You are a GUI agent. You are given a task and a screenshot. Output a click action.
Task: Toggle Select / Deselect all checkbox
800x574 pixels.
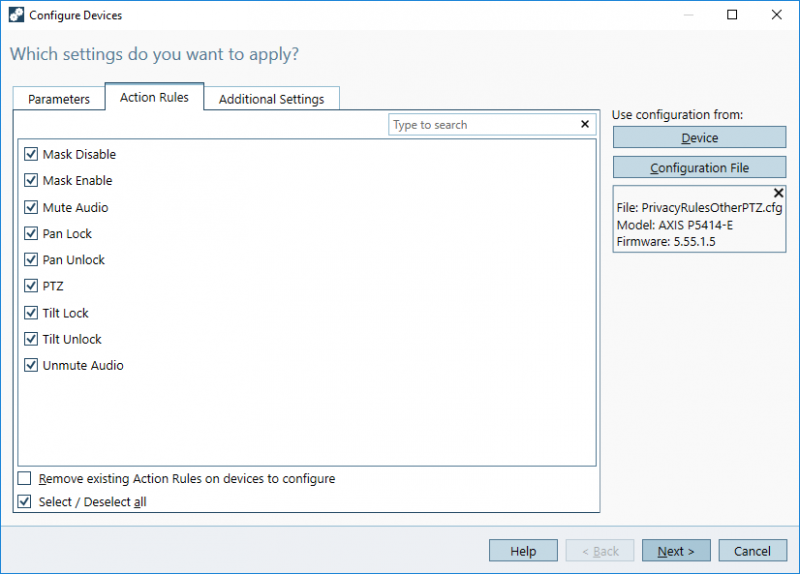pyautogui.click(x=24, y=502)
